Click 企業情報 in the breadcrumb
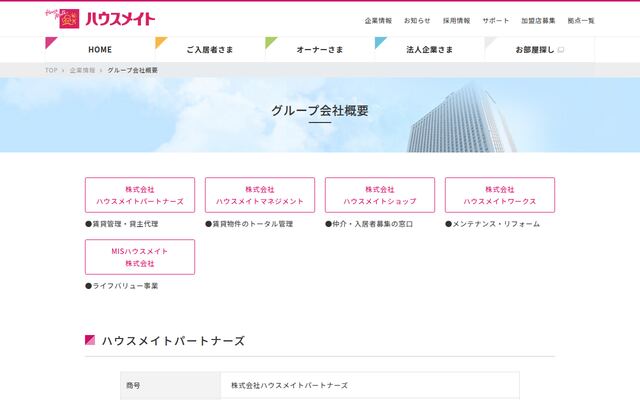 pos(82,70)
